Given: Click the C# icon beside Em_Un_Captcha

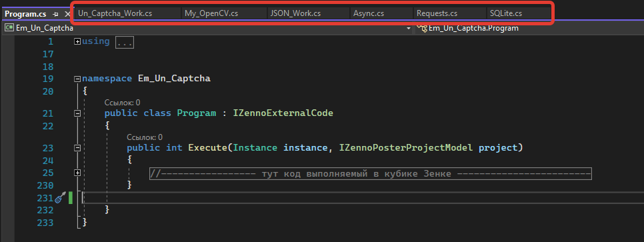Looking at the screenshot, I should click(x=9, y=28).
